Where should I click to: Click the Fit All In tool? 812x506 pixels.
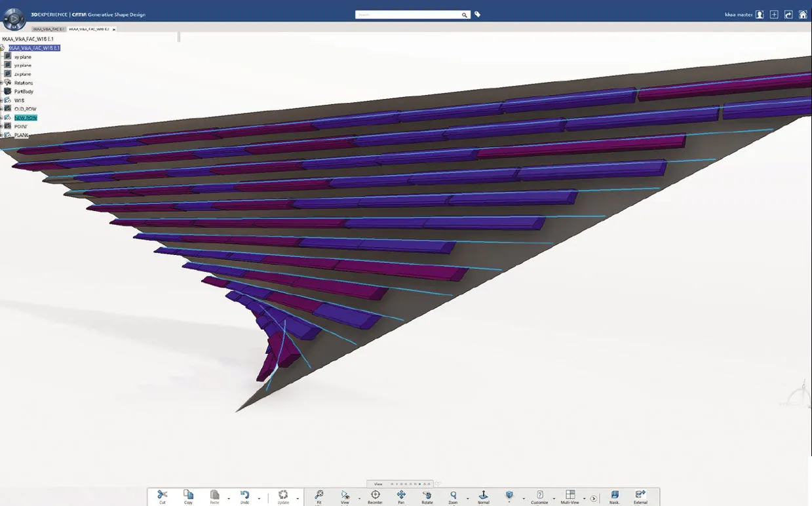click(319, 495)
